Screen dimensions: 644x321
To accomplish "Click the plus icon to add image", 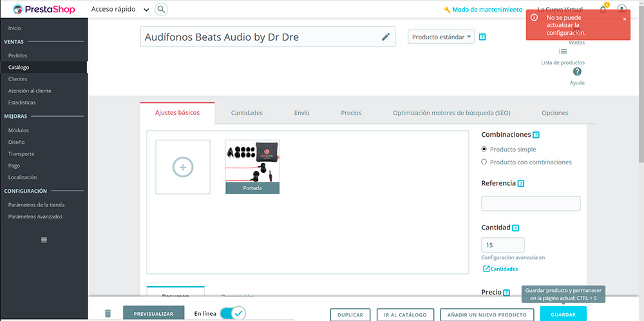I will [x=183, y=168].
